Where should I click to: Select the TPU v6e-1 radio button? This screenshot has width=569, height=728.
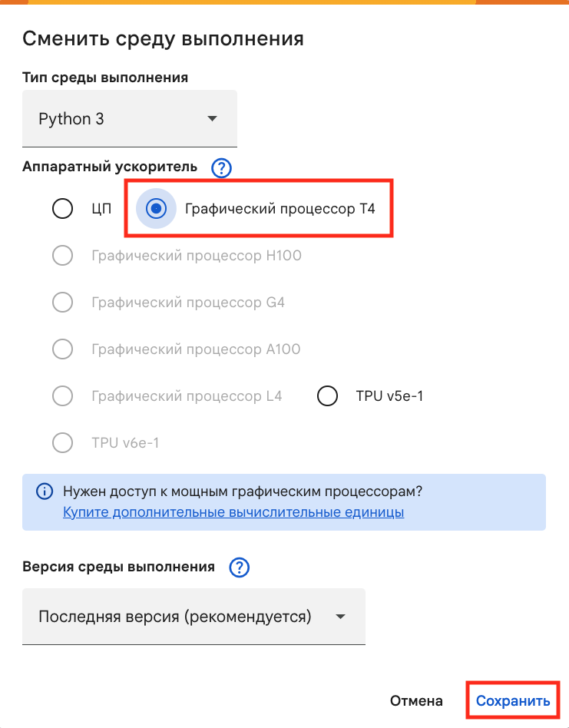[x=62, y=442]
